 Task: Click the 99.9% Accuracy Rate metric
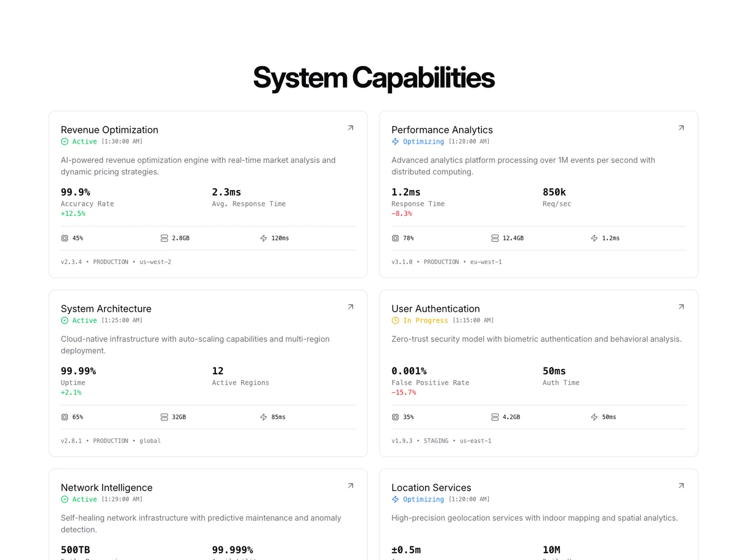75,192
